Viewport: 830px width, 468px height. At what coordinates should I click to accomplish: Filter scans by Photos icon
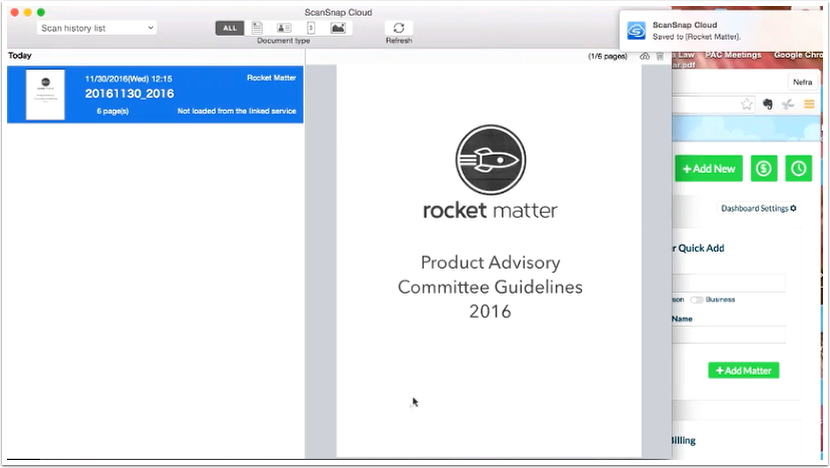tap(338, 28)
